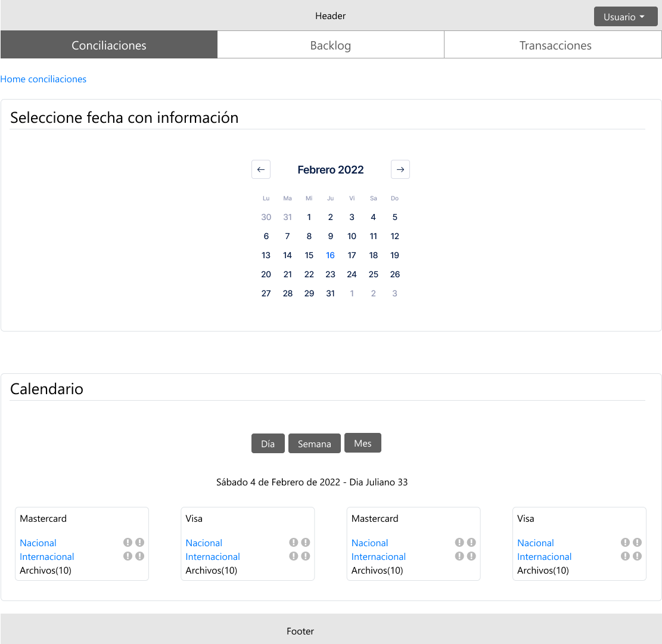Screen dimensions: 662x644
Task: Follow the Home conciliaciones breadcrumb link
Action: pos(43,79)
